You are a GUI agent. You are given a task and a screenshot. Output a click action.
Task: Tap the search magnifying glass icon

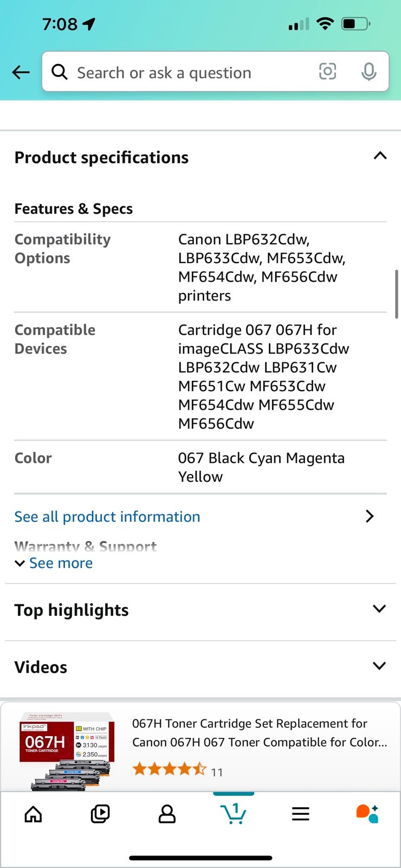point(60,72)
